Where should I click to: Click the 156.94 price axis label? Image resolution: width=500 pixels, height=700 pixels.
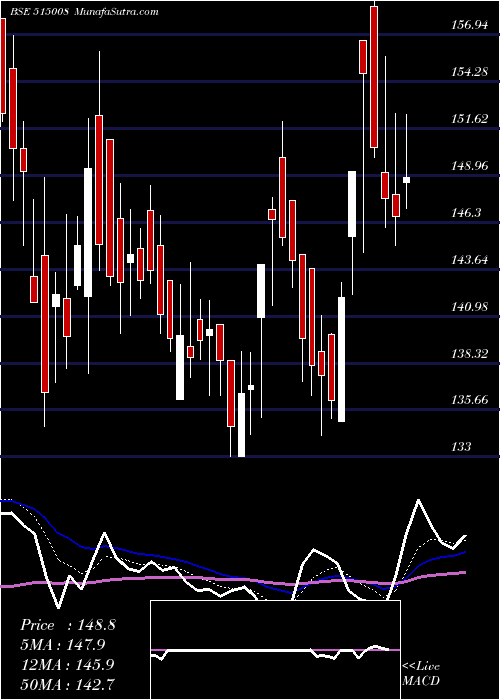click(x=469, y=25)
